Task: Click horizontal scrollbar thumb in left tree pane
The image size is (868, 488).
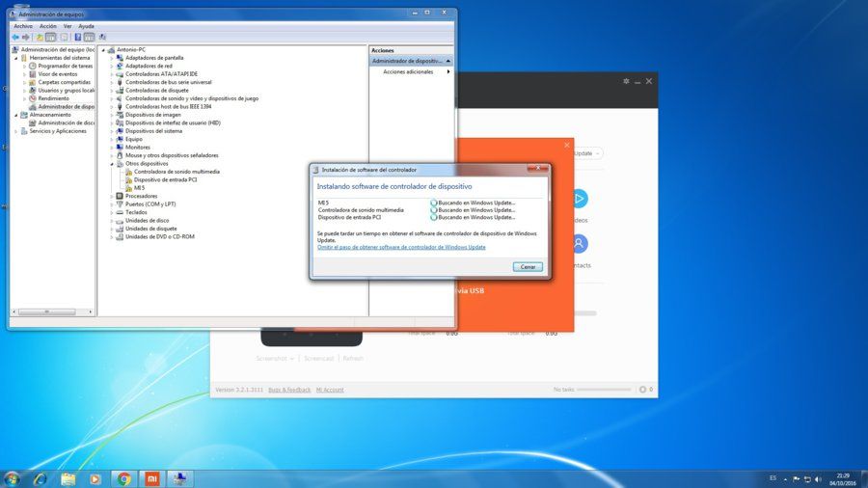Action: pos(47,312)
